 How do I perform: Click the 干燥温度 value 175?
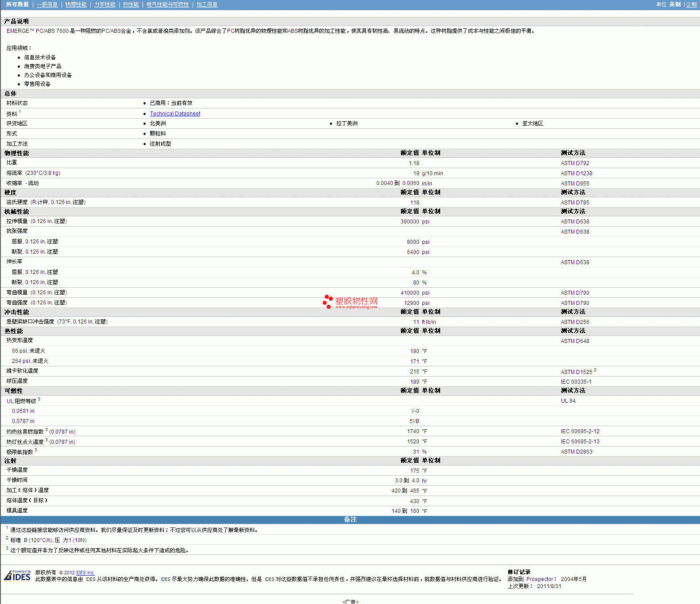click(414, 471)
